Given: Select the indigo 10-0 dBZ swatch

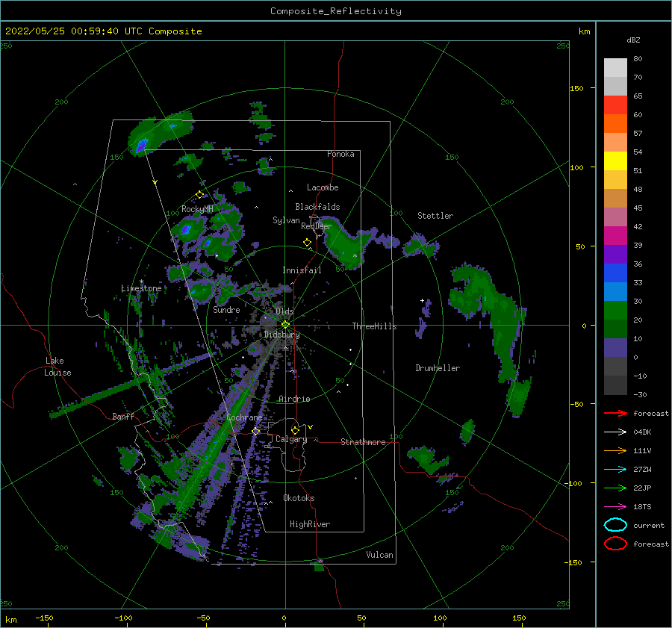Looking at the screenshot, I should click(615, 348).
